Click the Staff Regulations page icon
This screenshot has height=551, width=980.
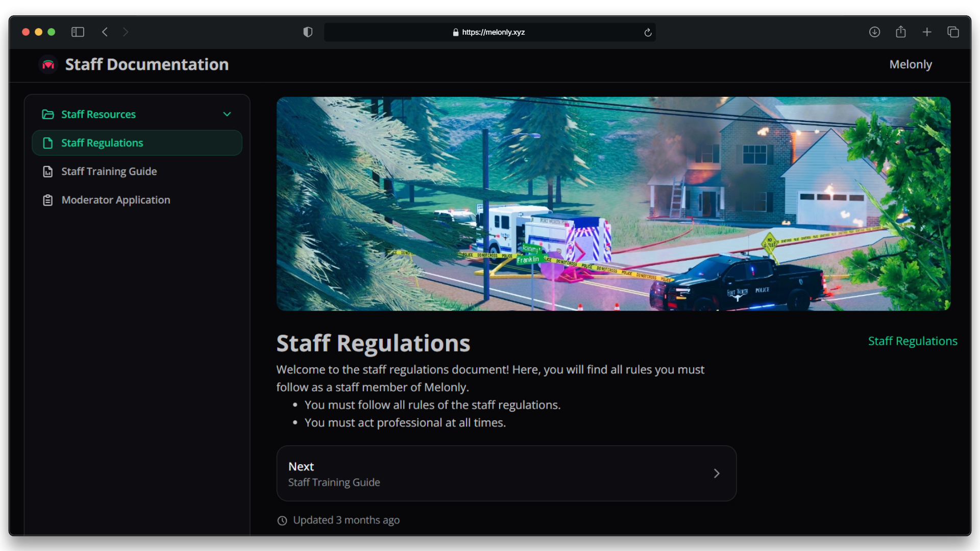pyautogui.click(x=48, y=143)
